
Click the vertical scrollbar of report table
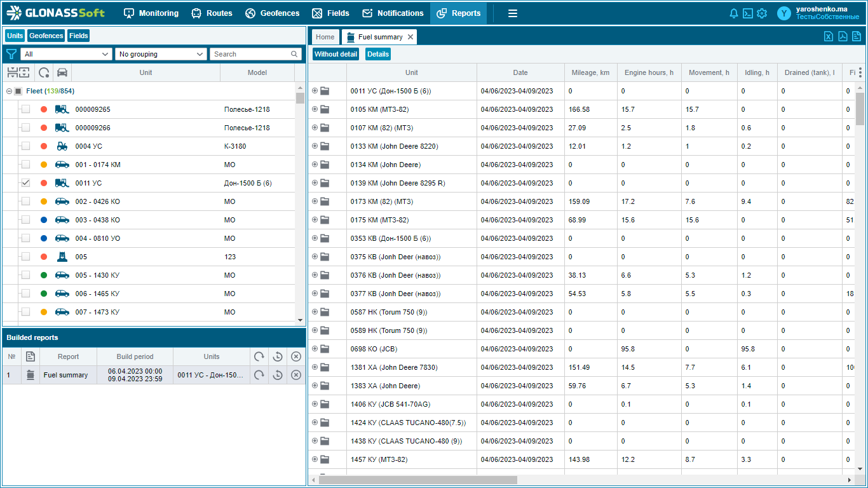coord(860,109)
